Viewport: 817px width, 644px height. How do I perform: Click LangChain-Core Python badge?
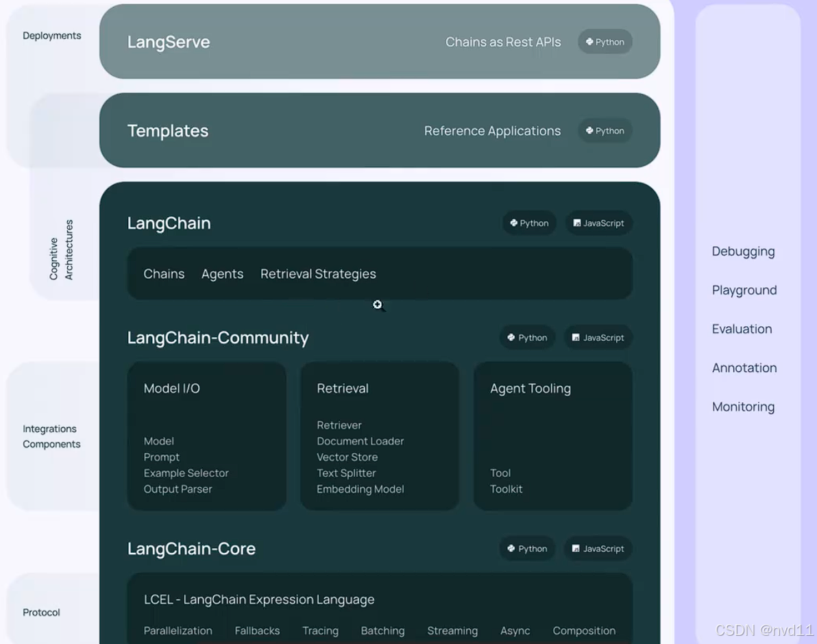tap(527, 548)
